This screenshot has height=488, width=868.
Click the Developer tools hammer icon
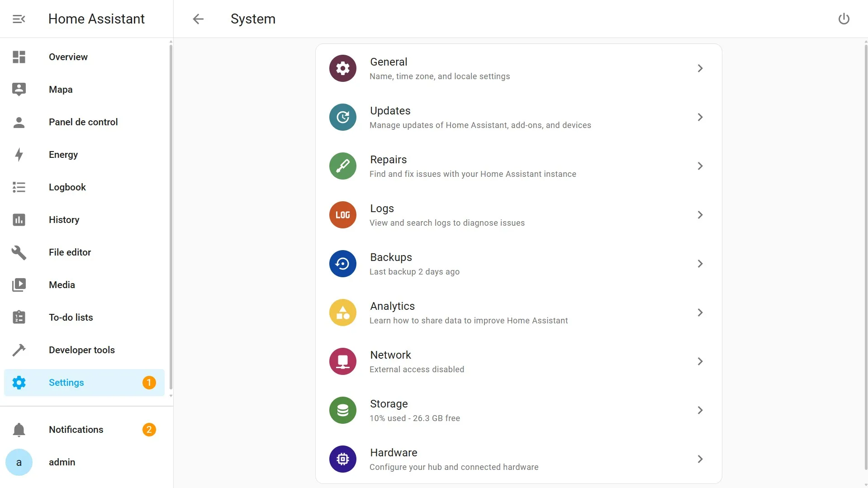(x=19, y=350)
